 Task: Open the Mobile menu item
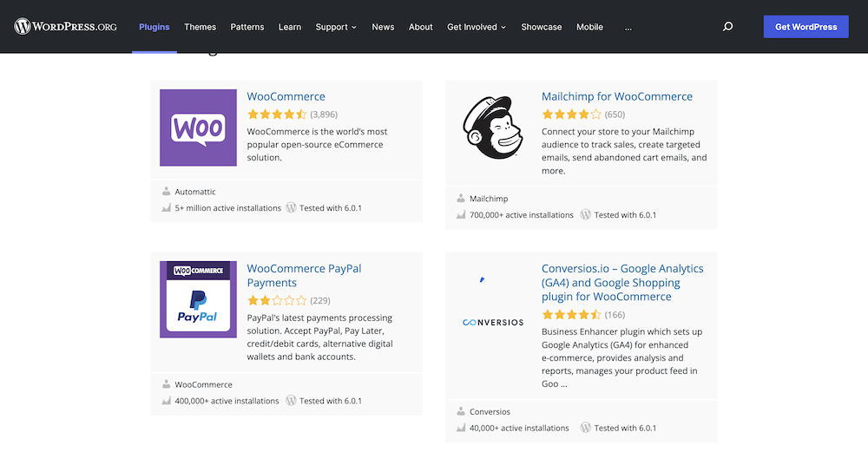[x=589, y=27]
